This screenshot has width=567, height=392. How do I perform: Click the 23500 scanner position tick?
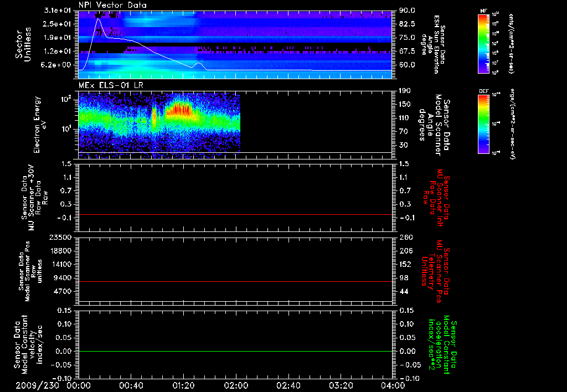pos(61,237)
